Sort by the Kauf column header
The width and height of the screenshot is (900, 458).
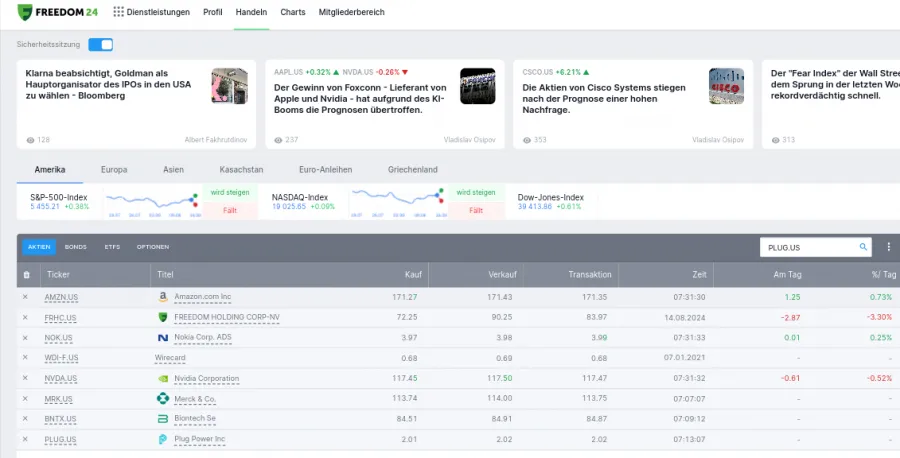click(413, 275)
